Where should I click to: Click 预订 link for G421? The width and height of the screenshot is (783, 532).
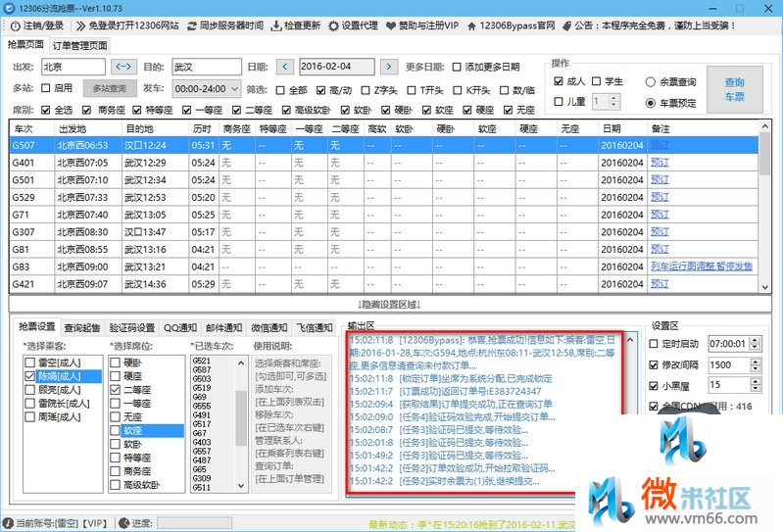click(660, 283)
